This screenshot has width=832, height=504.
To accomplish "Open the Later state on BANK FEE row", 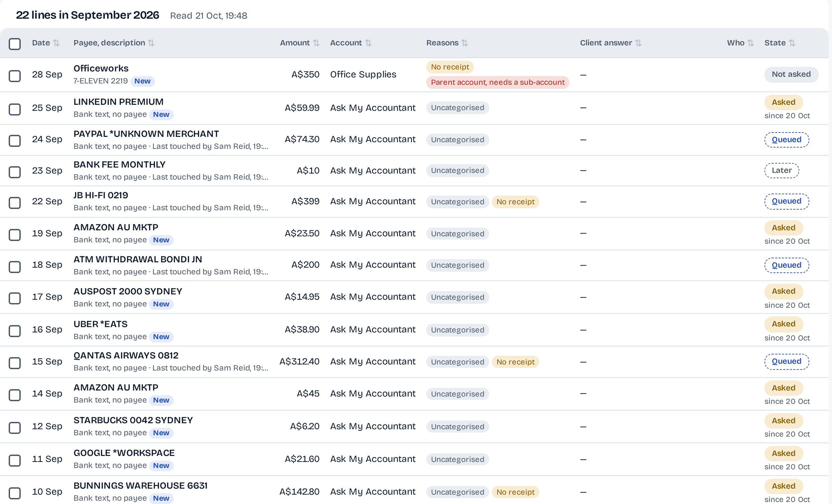I will coord(781,170).
